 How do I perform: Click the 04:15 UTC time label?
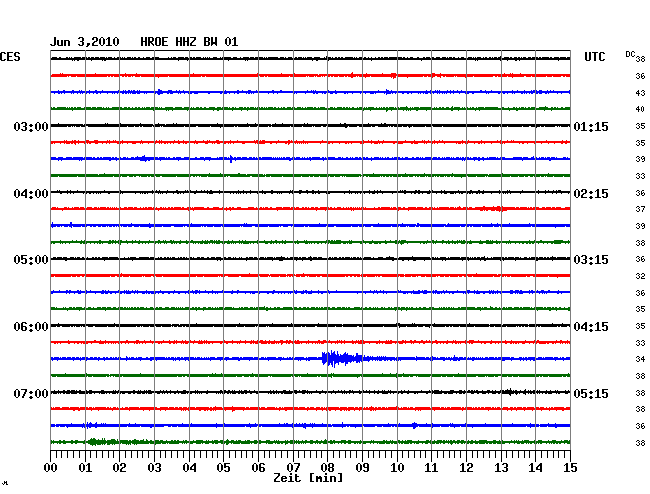point(591,327)
